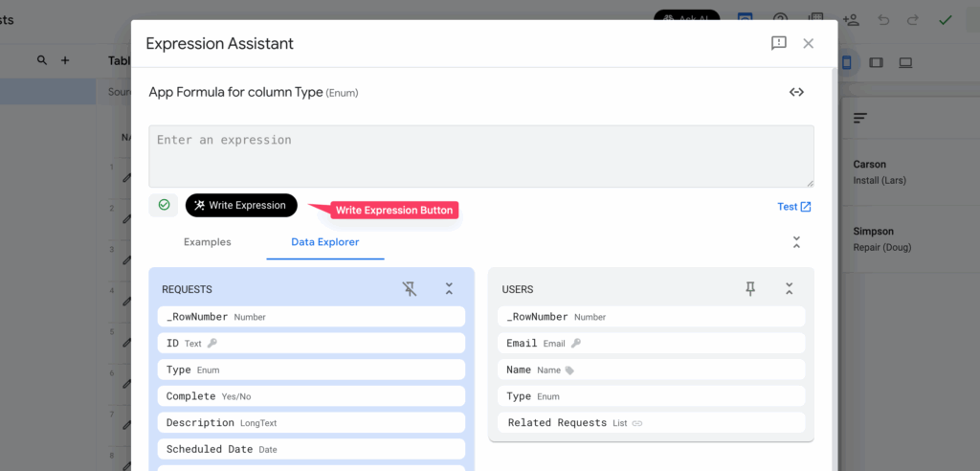Insert the Related Requests List column
This screenshot has width=980, height=471.
(x=651, y=423)
